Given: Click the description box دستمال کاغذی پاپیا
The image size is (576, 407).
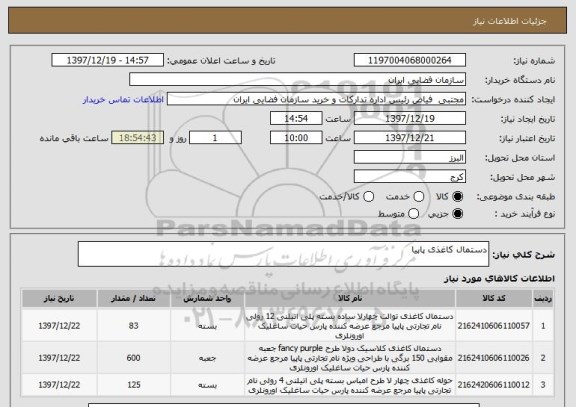Looking at the screenshot, I should [283, 254].
